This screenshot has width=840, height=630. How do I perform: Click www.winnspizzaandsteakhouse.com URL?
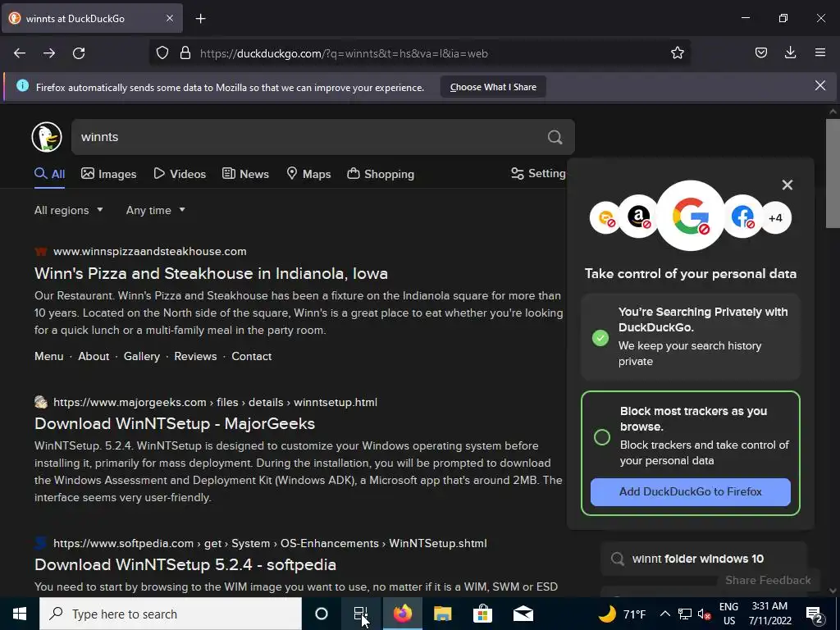tap(150, 251)
